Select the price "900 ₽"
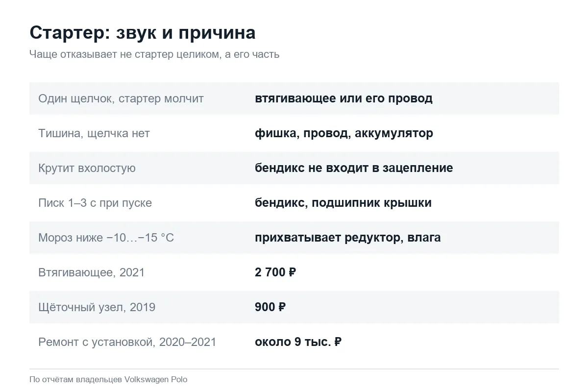 pos(270,307)
